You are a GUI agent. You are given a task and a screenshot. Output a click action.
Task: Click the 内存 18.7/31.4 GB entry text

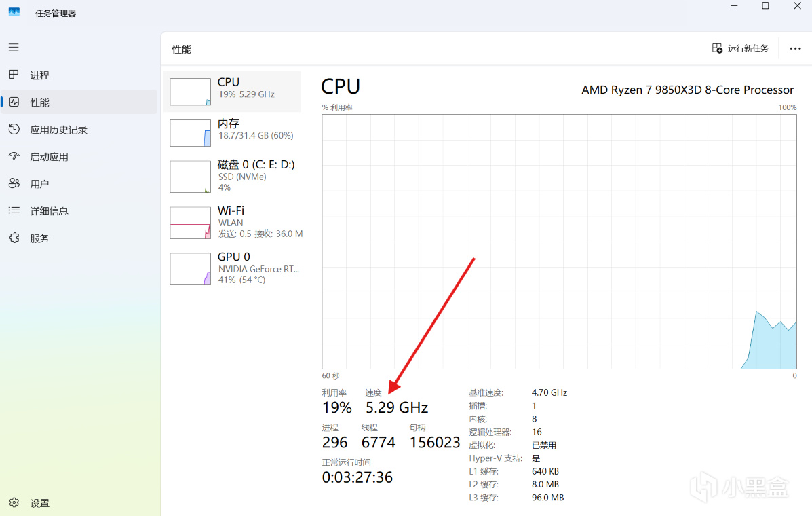[x=256, y=129]
